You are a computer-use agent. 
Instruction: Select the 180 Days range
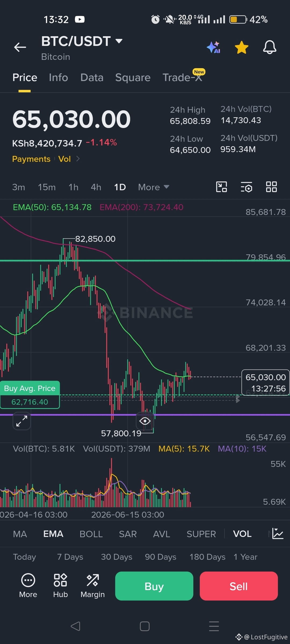coord(207,557)
